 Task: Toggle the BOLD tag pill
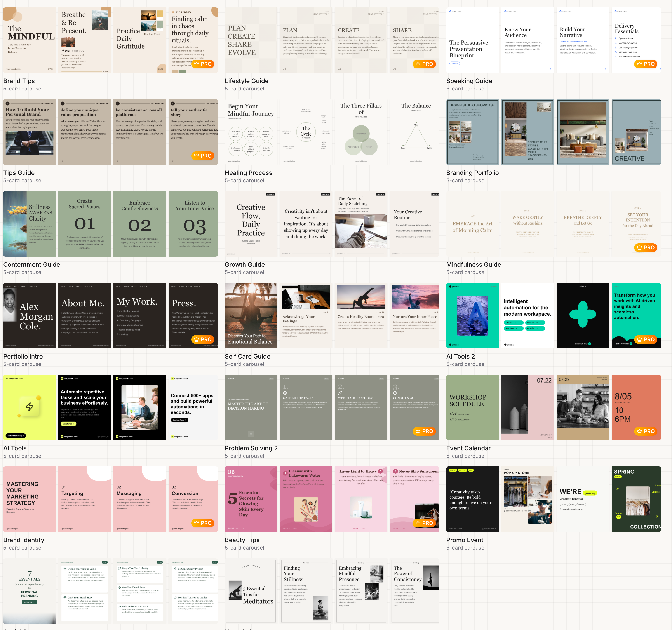(x=471, y=470)
